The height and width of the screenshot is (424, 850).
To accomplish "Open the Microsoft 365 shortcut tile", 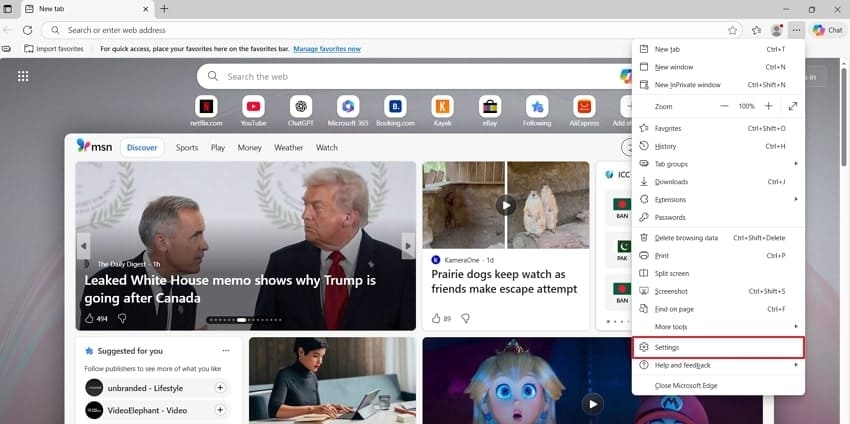I will pyautogui.click(x=348, y=111).
